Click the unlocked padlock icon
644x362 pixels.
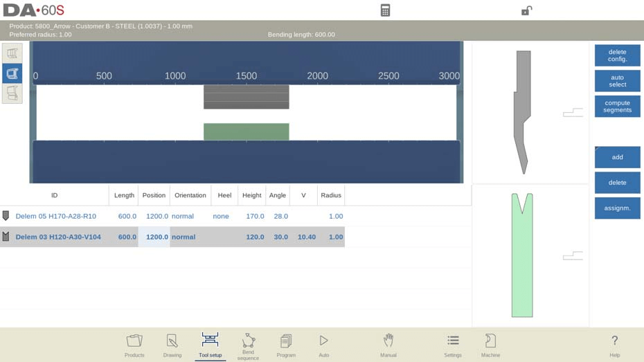pos(526,10)
